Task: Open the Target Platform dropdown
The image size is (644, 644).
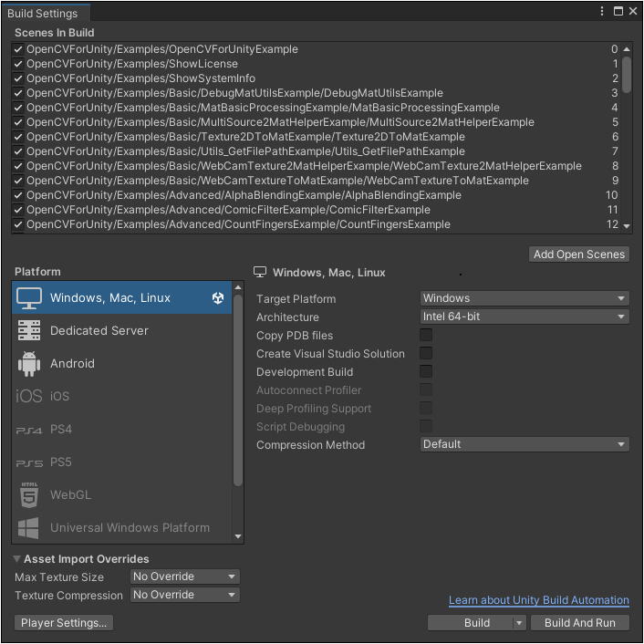Action: click(x=525, y=298)
